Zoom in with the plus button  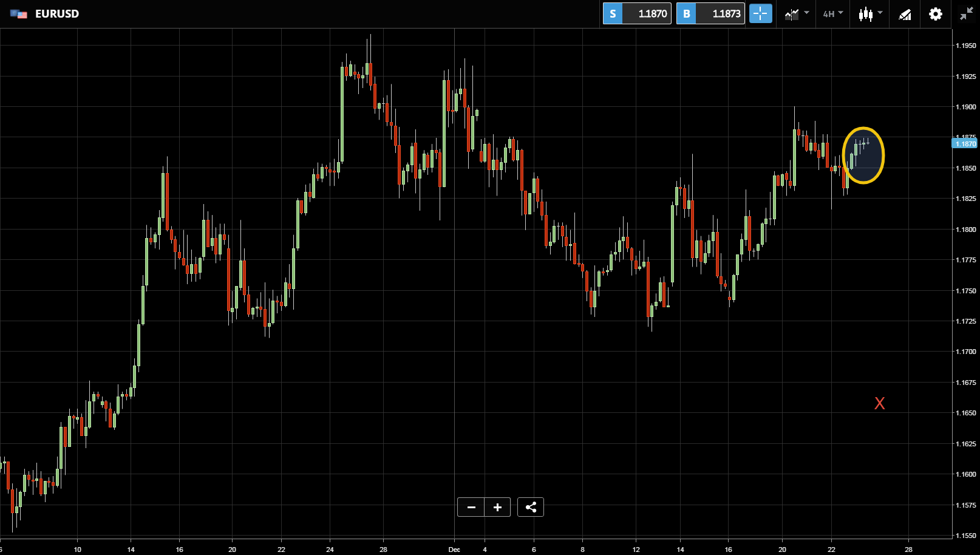click(x=497, y=507)
